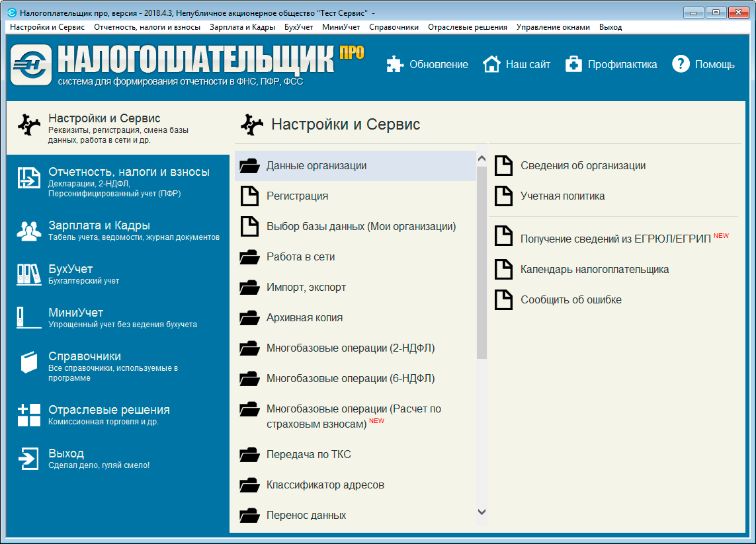
Task: Open the БухУчет menu in the menu bar
Action: click(x=298, y=27)
